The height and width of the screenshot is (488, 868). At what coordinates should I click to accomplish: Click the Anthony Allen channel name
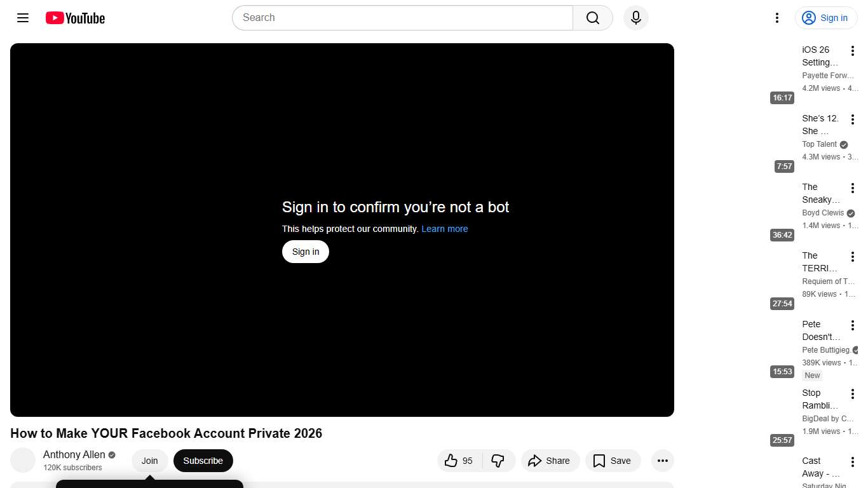(x=74, y=454)
